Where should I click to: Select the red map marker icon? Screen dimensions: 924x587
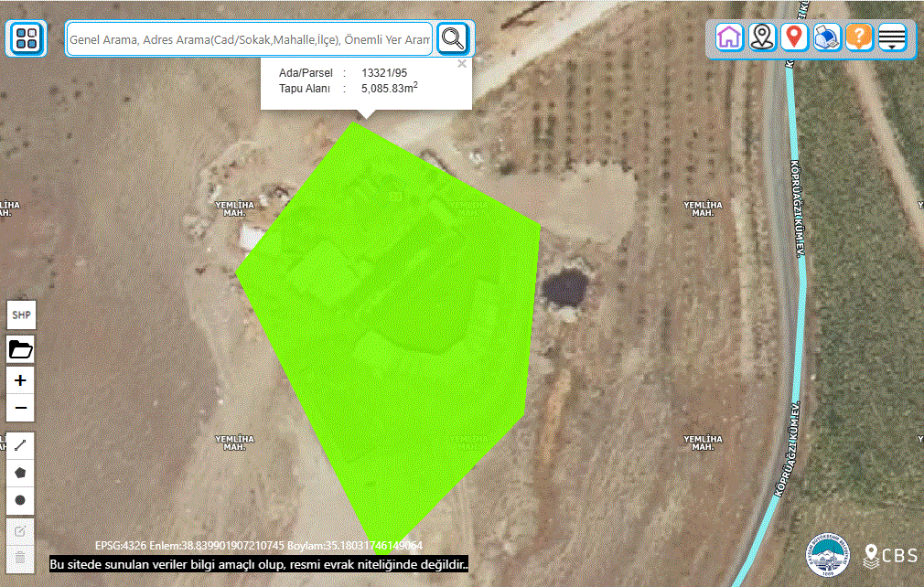coord(794,37)
